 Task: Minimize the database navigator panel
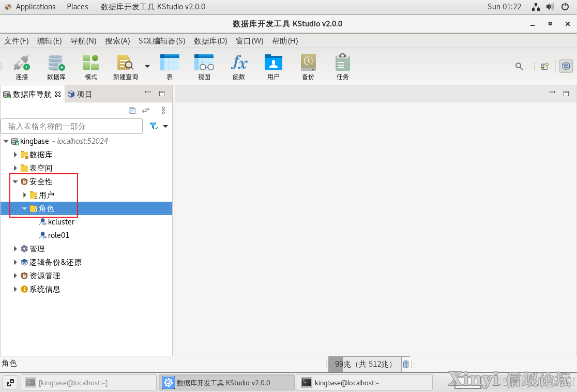tap(148, 93)
